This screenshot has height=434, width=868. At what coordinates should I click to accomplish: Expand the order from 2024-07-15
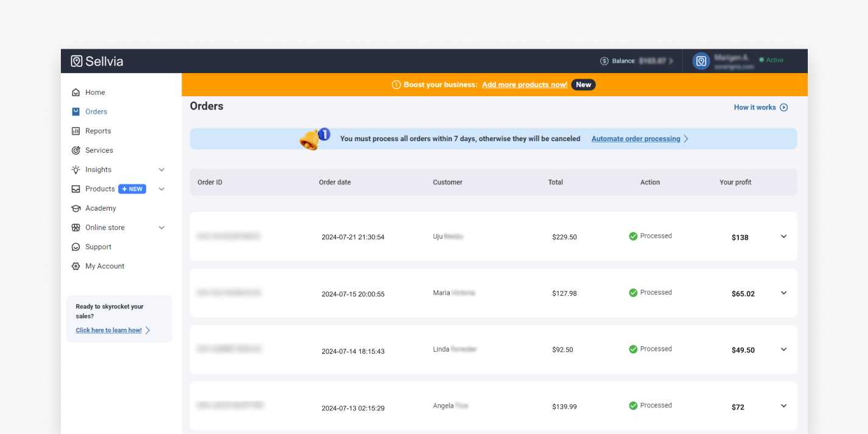click(x=783, y=293)
